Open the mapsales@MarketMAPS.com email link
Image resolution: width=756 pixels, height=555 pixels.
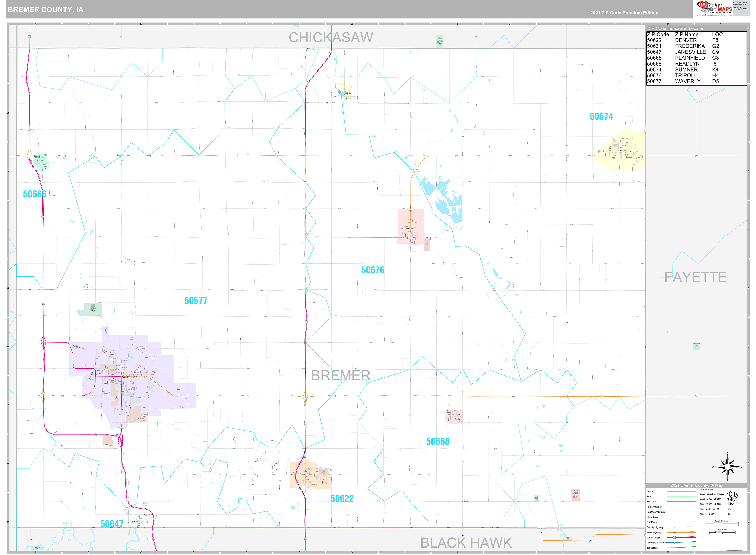[x=741, y=9]
